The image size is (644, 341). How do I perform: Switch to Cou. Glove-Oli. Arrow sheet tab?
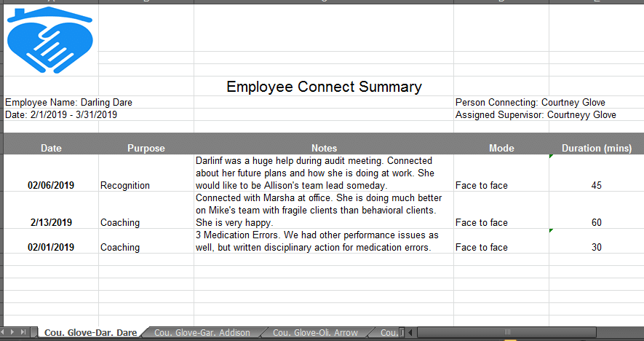click(x=315, y=333)
